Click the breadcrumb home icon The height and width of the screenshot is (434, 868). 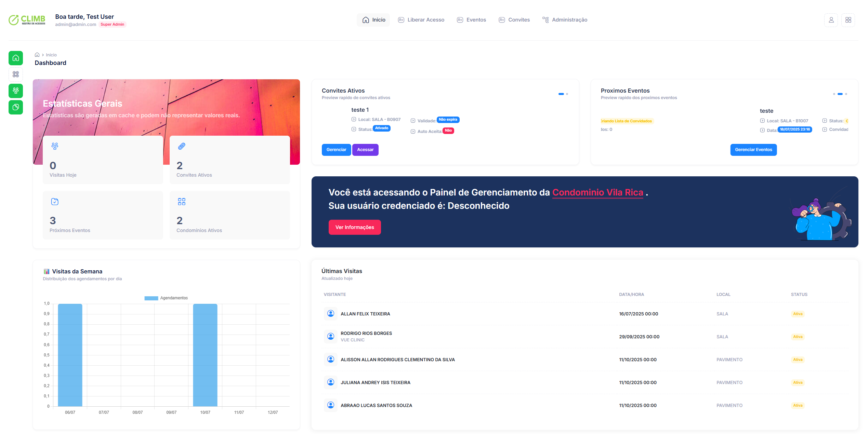click(37, 55)
